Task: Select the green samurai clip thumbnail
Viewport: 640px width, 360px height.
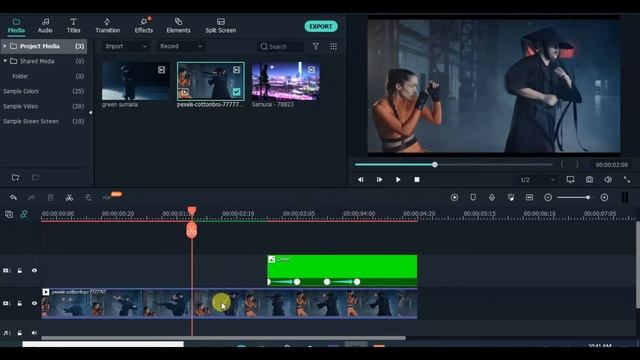Action: click(136, 81)
